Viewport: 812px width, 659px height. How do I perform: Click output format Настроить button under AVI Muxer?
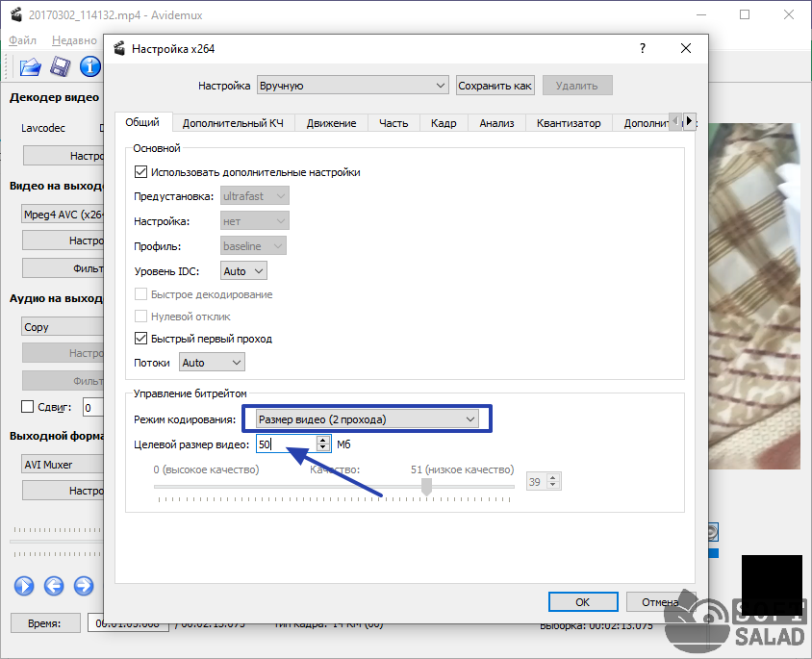point(63,491)
